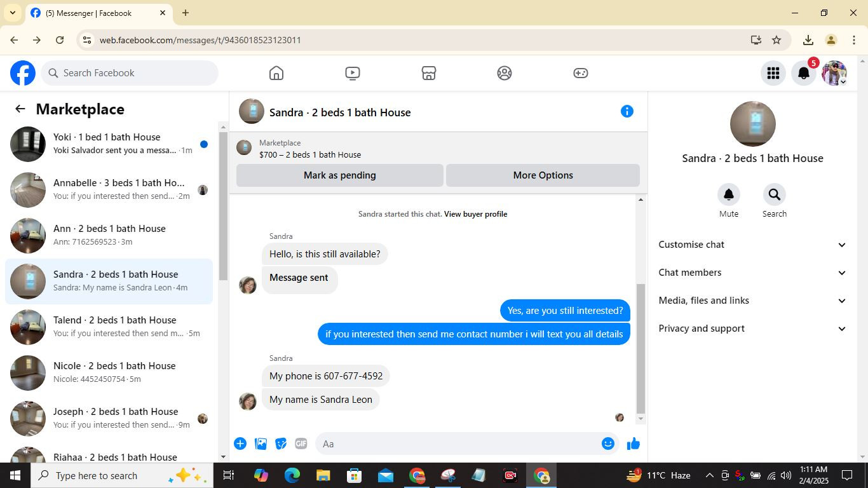Open the account profile picture menu

(x=834, y=73)
